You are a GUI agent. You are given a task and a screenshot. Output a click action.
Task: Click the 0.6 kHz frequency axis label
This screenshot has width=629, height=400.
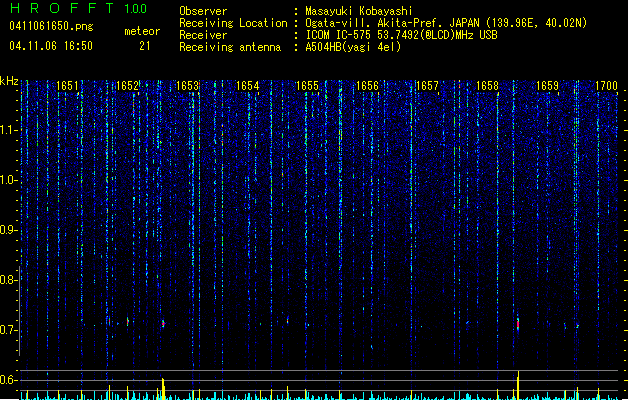pyautogui.click(x=9, y=380)
